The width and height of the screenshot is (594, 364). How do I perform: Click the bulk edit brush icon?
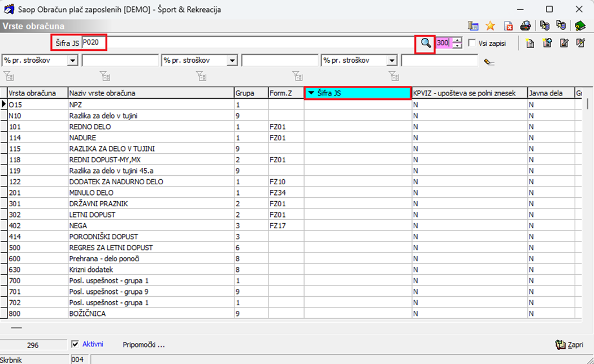[580, 43]
